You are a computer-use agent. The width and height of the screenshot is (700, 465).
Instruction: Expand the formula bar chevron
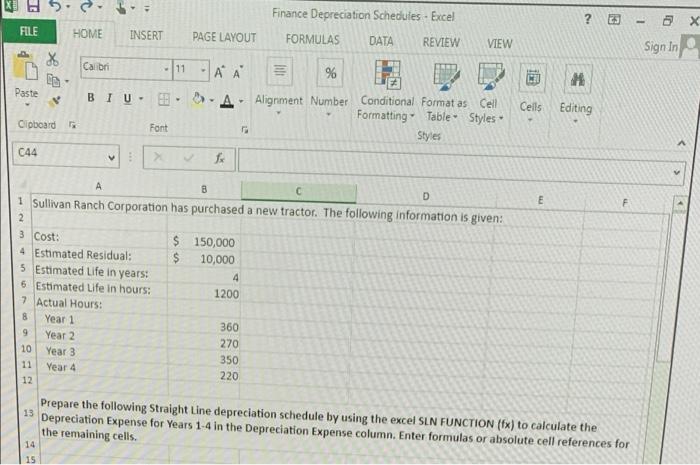pos(677,172)
